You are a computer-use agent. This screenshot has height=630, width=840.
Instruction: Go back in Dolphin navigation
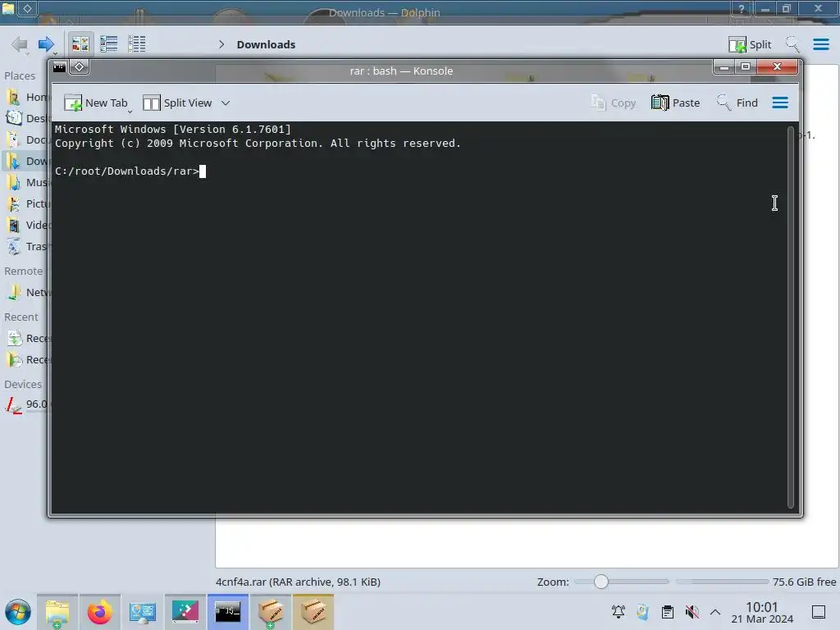(x=20, y=44)
